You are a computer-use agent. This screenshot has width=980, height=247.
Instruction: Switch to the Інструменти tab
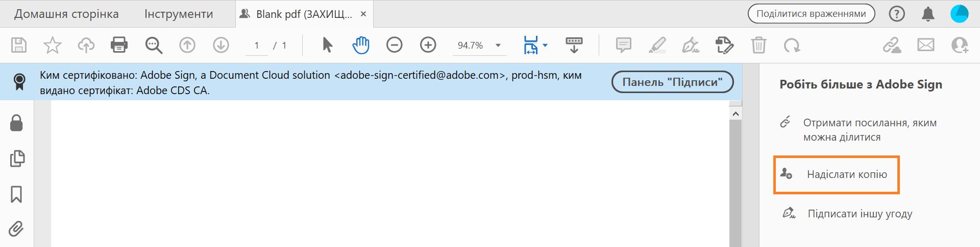[179, 14]
